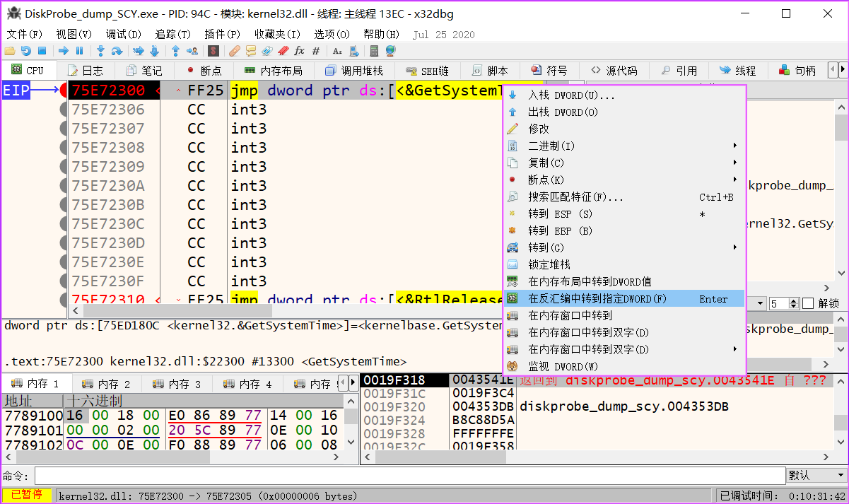Image resolution: width=849 pixels, height=504 pixels.
Task: Open the variables hash icon
Action: [x=316, y=51]
